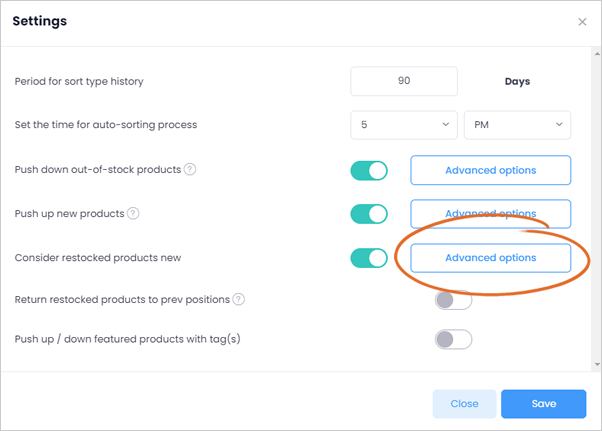The width and height of the screenshot is (602, 431).
Task: Enable Push up / down featured products toggle
Action: click(x=453, y=339)
